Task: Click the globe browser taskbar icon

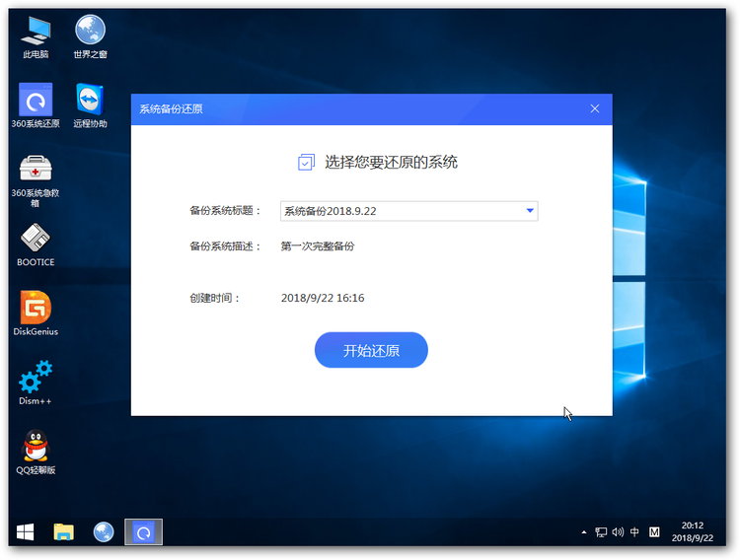Action: point(104,532)
